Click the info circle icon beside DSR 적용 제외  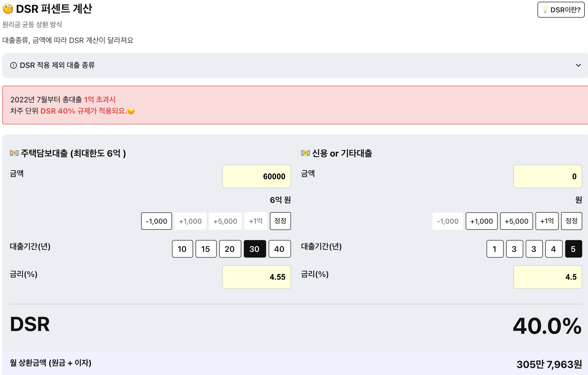click(x=14, y=65)
